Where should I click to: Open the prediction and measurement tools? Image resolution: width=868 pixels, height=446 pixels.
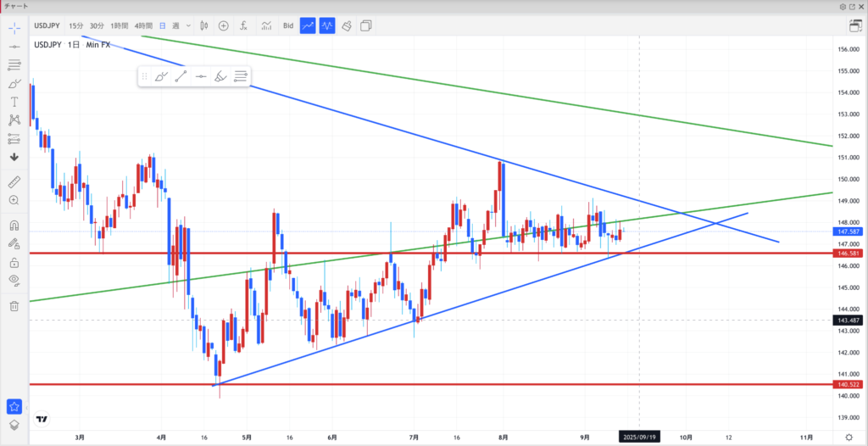click(14, 138)
